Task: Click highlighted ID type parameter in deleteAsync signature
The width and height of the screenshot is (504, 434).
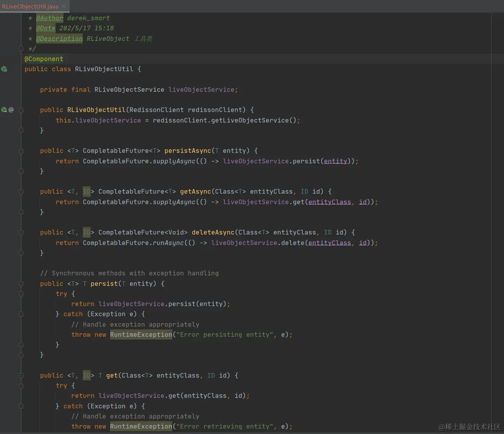Action: pyautogui.click(x=86, y=232)
